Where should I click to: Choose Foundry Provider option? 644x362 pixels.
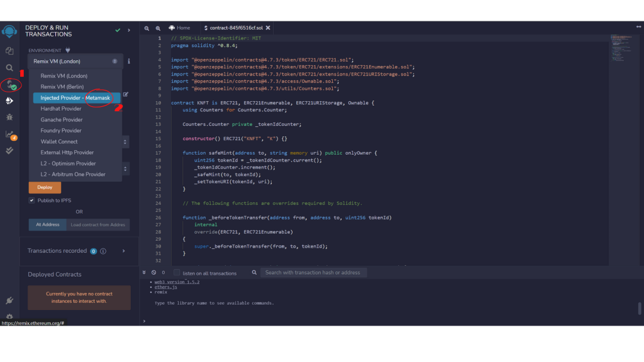(x=61, y=131)
